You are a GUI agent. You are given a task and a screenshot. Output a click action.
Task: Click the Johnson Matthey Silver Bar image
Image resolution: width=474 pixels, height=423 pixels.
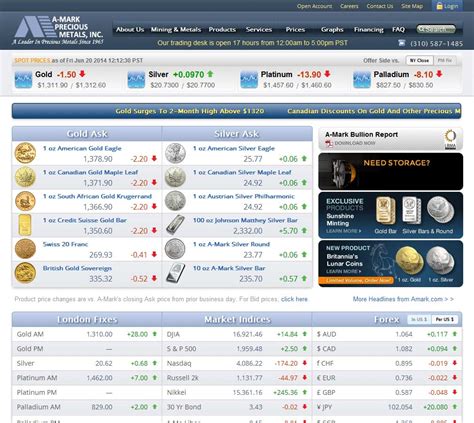point(175,225)
